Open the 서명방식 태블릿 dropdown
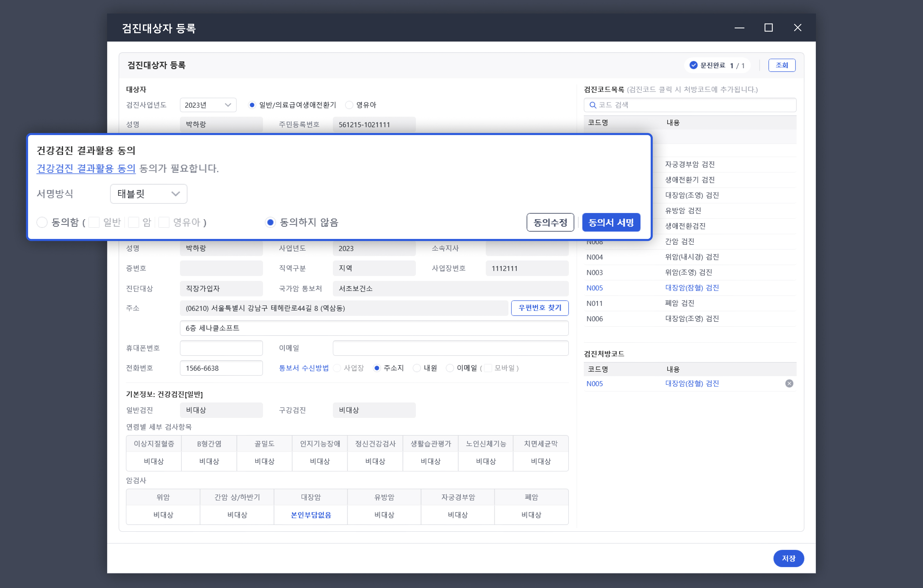This screenshot has height=588, width=923. (x=148, y=194)
